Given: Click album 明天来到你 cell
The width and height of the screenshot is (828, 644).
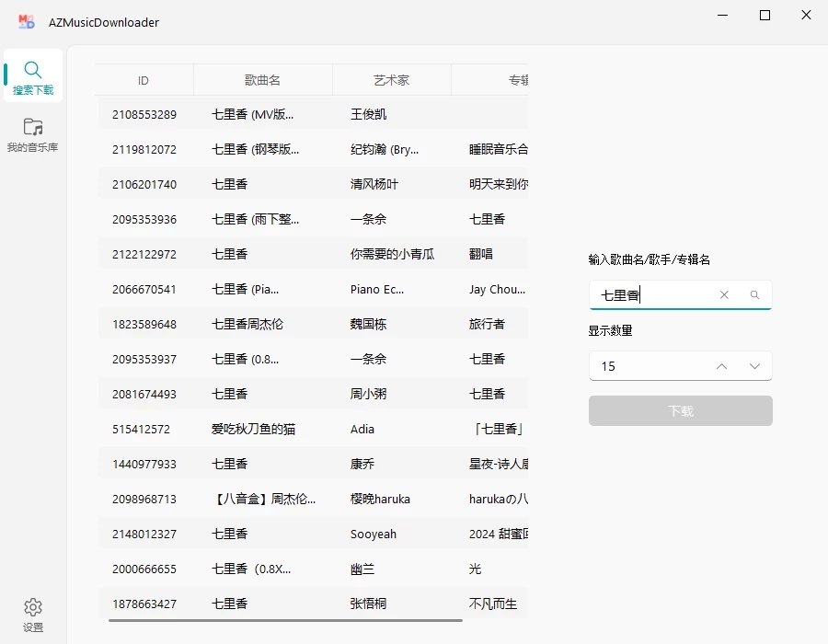Looking at the screenshot, I should 499,184.
